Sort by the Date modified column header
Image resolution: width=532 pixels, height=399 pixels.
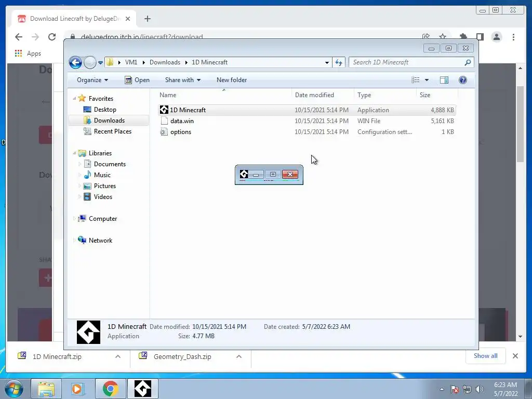323,95
